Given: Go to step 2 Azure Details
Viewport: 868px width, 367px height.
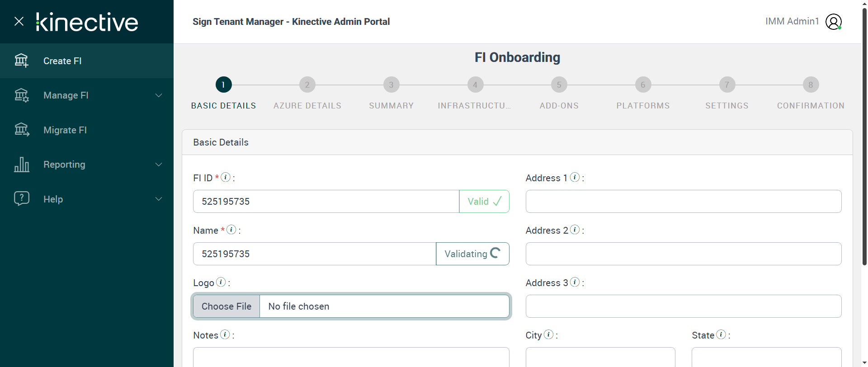Looking at the screenshot, I should tap(307, 85).
